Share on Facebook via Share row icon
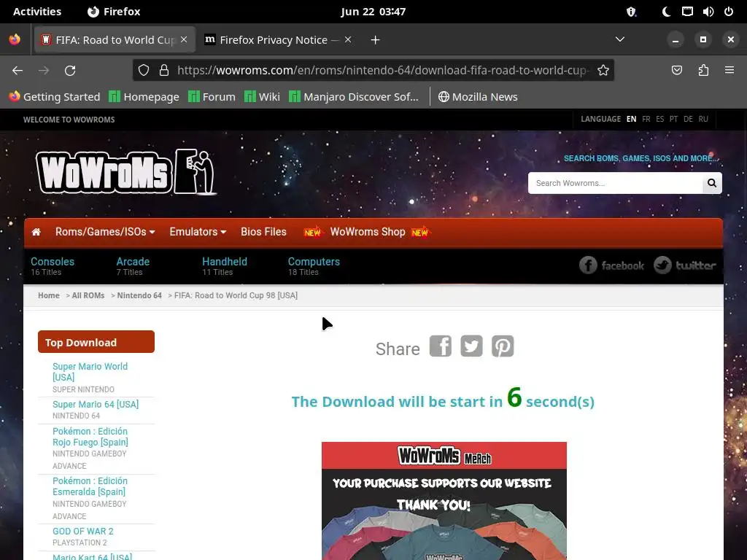747x560 pixels. (440, 346)
